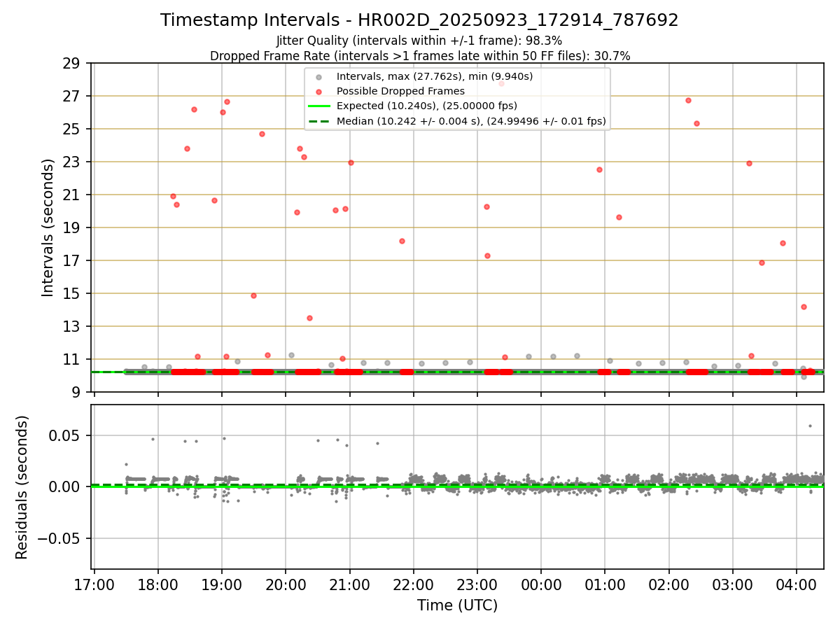Screen dimensions: 840x630
Task: Select the 'Dropped Frame Rate' subtitle line
Action: pyautogui.click(x=420, y=56)
